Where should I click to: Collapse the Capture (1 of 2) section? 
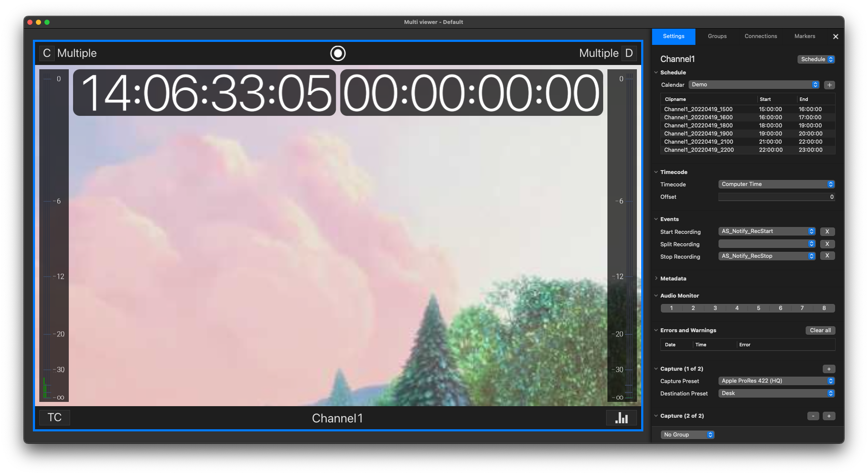point(656,369)
